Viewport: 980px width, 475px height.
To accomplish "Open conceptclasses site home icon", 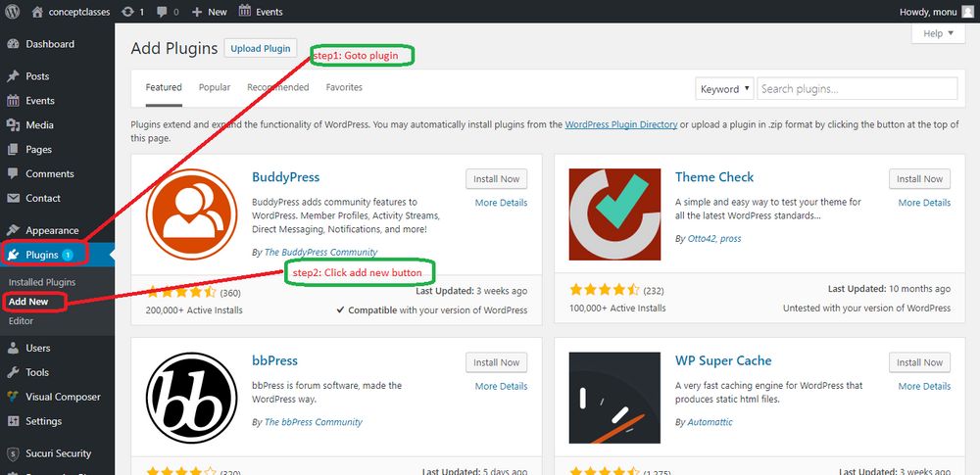I will 37,11.
